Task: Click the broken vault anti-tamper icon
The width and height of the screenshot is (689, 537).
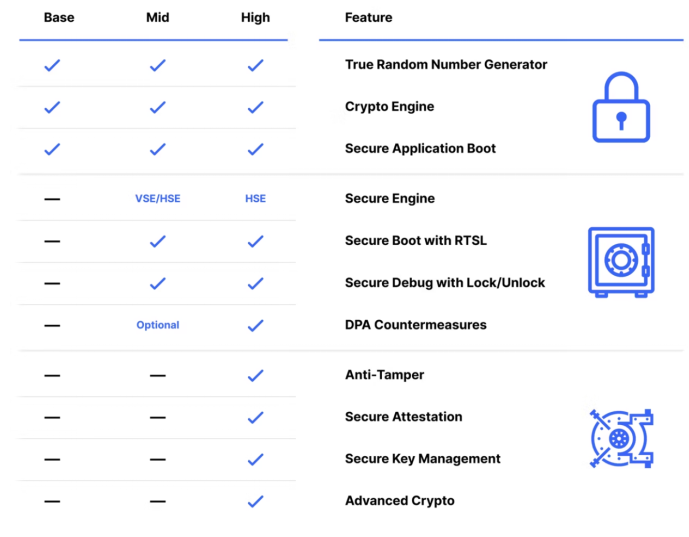Action: coord(621,438)
